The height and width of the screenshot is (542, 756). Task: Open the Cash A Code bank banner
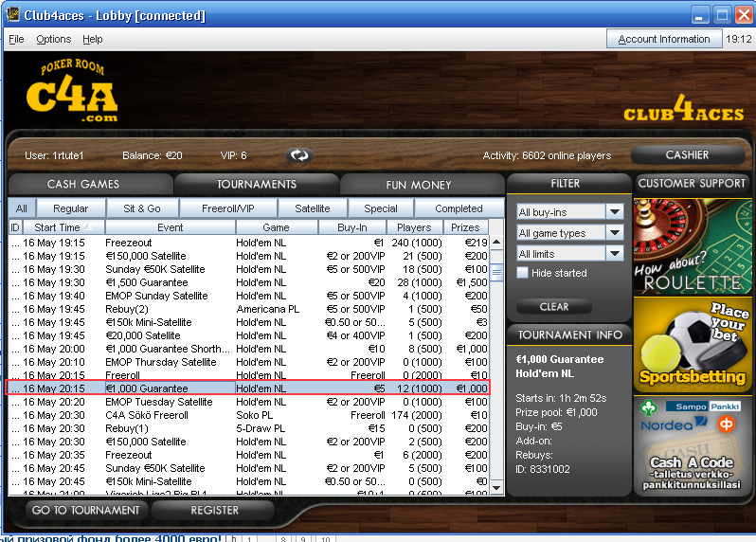pyautogui.click(x=693, y=444)
